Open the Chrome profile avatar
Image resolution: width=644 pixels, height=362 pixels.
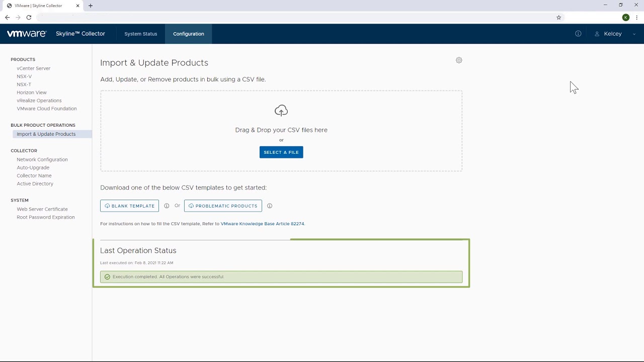tap(626, 18)
